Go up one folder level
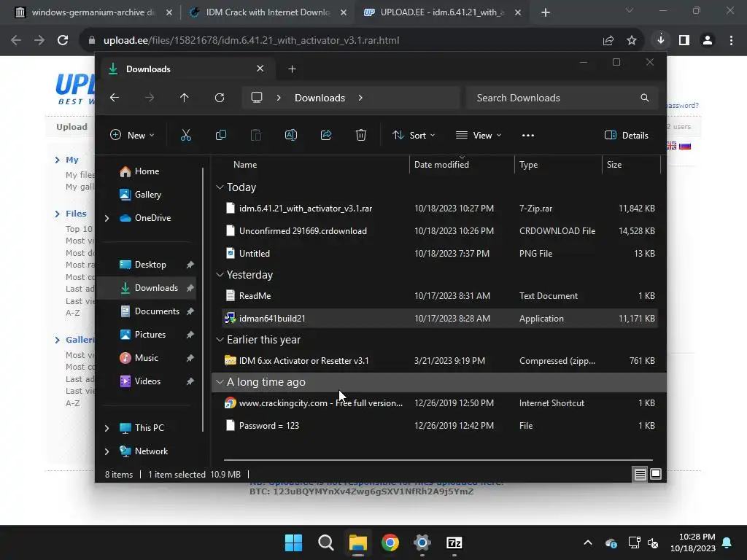Image resolution: width=747 pixels, height=560 pixels. [x=185, y=98]
